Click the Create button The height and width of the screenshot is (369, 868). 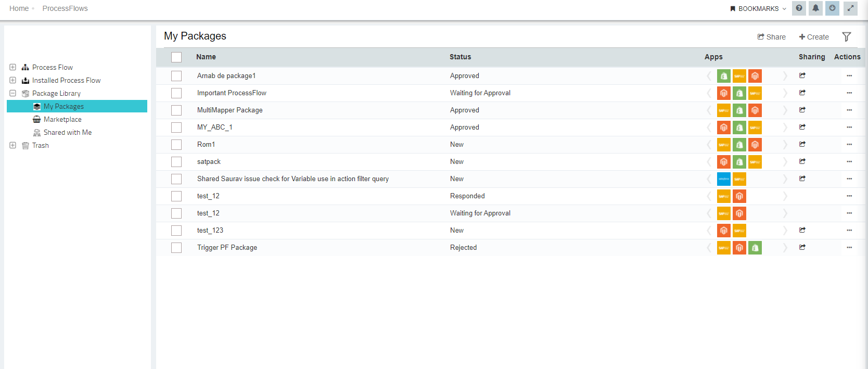(814, 37)
